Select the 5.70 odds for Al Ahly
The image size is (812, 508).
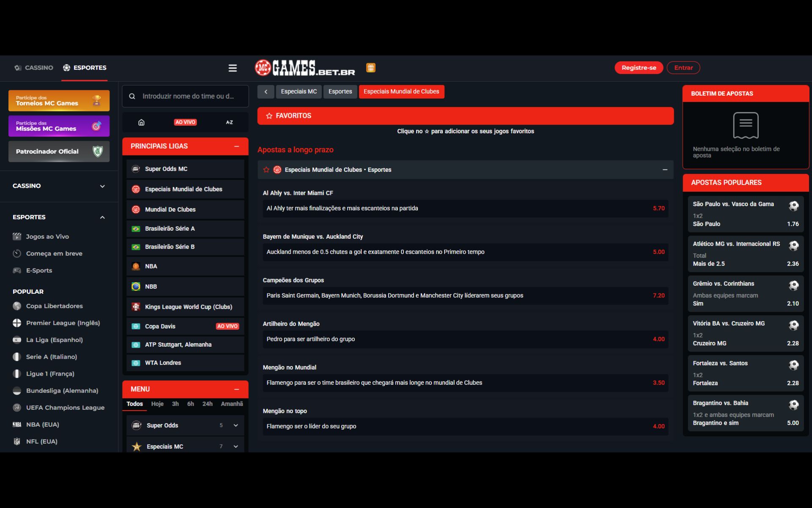click(658, 208)
